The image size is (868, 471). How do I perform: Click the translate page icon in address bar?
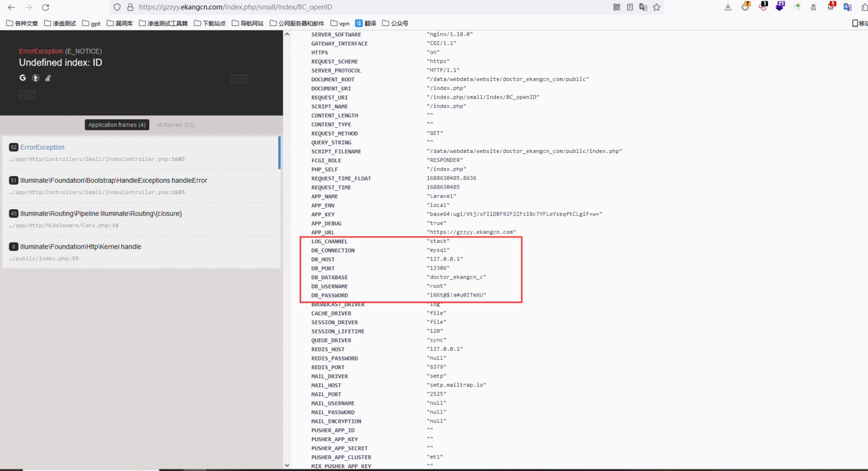[x=643, y=7]
